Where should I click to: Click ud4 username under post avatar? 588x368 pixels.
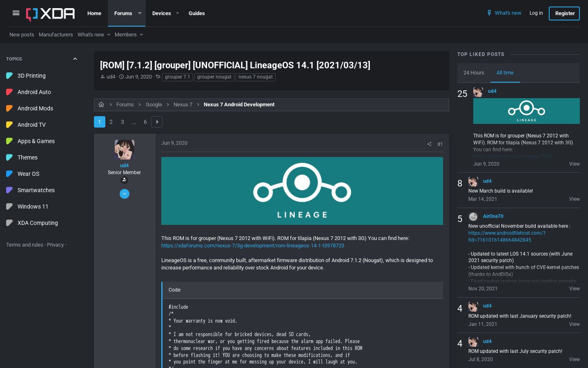click(x=125, y=166)
